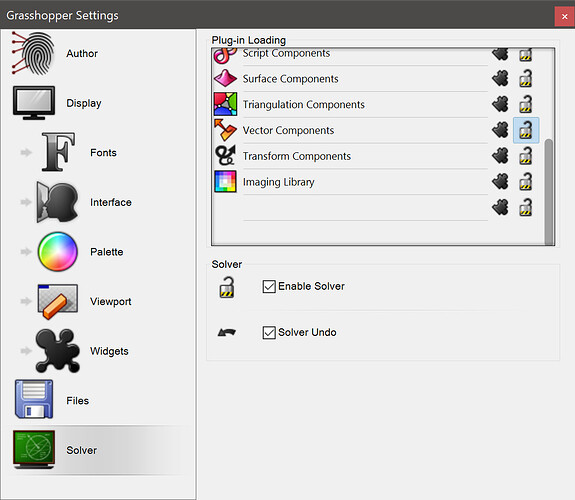Open the Author settings fingerprint icon
This screenshot has width=575, height=500.
tap(33, 53)
